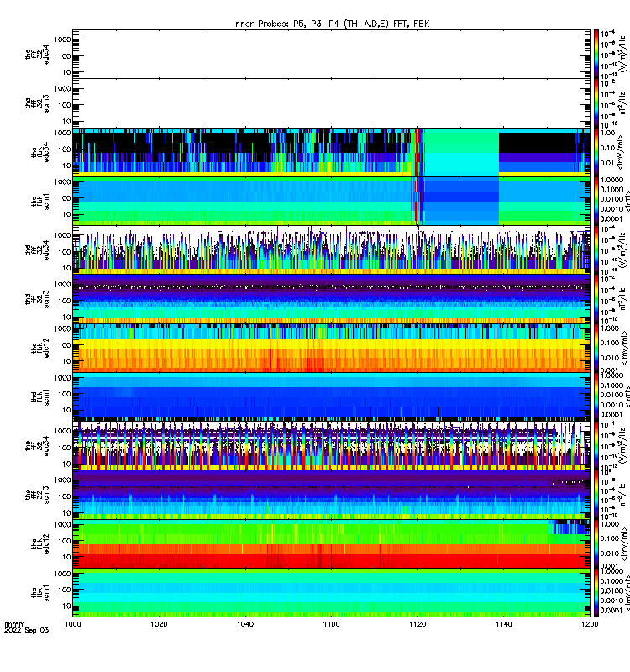Click the red spike near 1120 in tha edc34
630x672 pixels.
[417, 152]
